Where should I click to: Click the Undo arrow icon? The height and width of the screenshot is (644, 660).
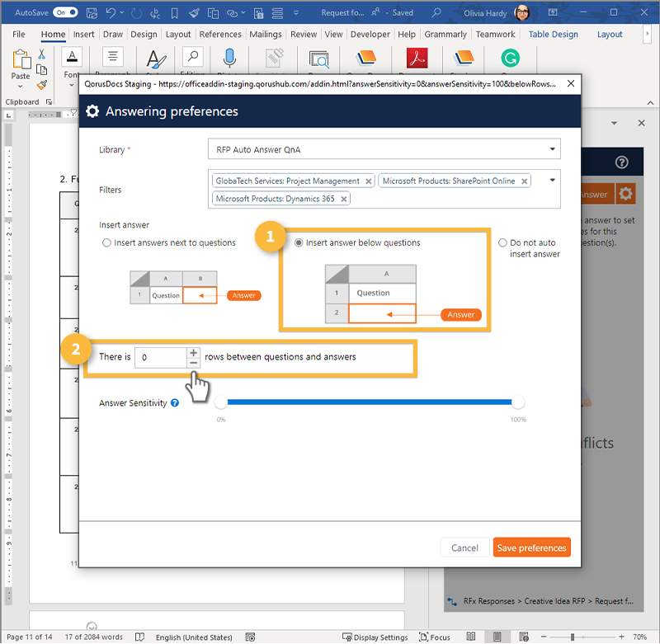111,13
